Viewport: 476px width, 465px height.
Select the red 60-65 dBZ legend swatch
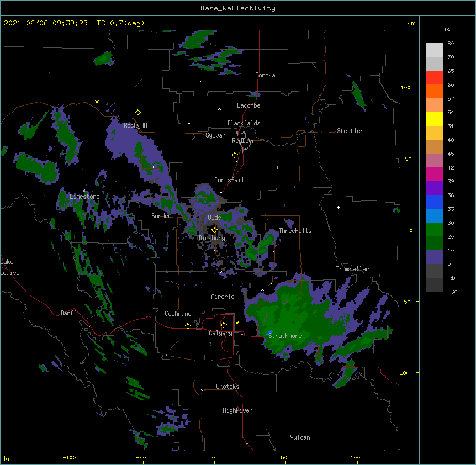coord(434,78)
